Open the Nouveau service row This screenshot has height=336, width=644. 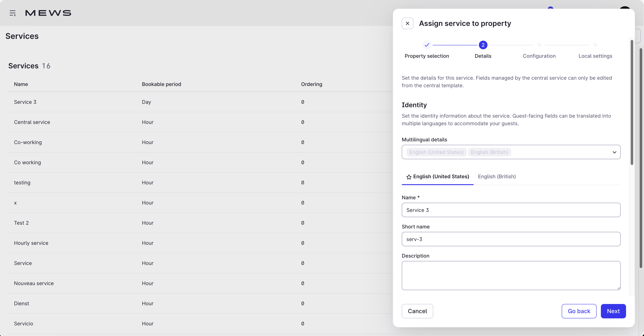click(201, 283)
